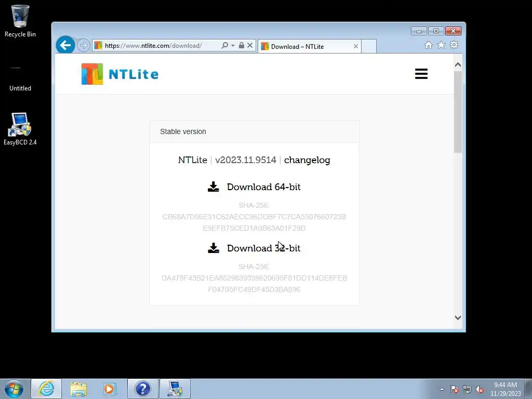Minimize the browser window
Screen dimensions: 532x399
pos(419,31)
